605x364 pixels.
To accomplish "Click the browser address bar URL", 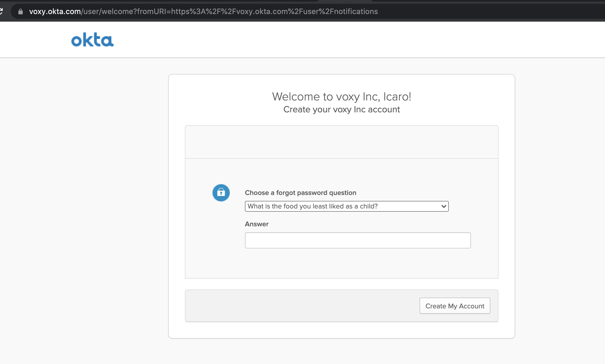I will pos(203,11).
